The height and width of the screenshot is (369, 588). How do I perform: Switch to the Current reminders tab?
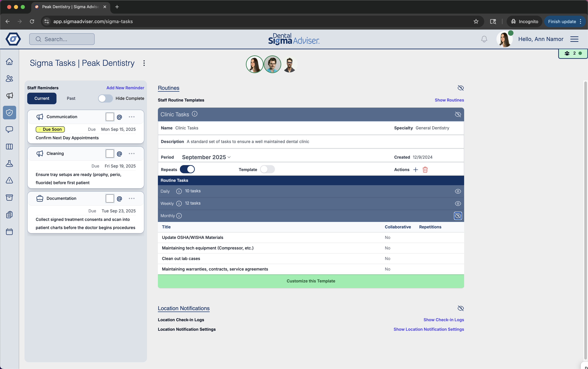(x=42, y=98)
